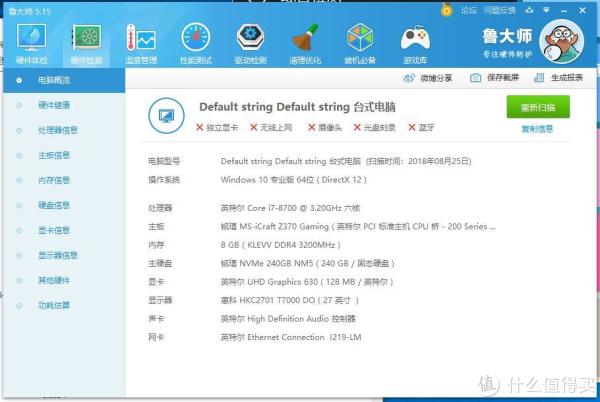Click the High Definition Audio text
Screen dimensions: 600x402
point(288,319)
